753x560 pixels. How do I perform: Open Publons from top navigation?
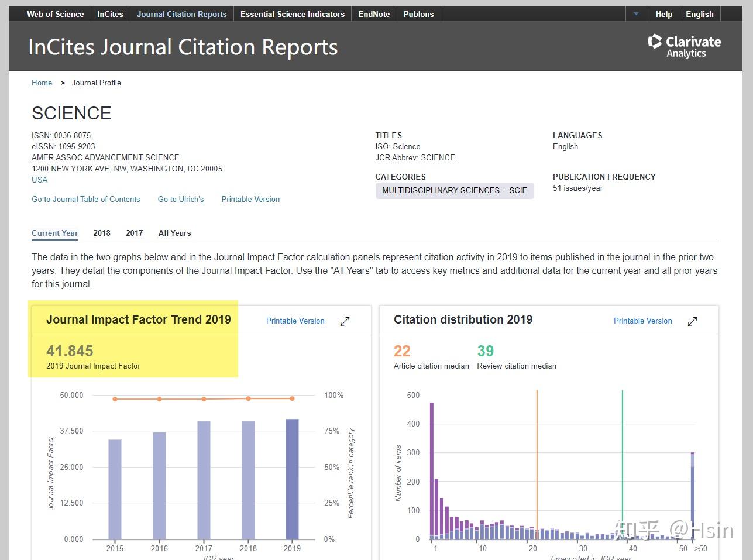tap(418, 14)
